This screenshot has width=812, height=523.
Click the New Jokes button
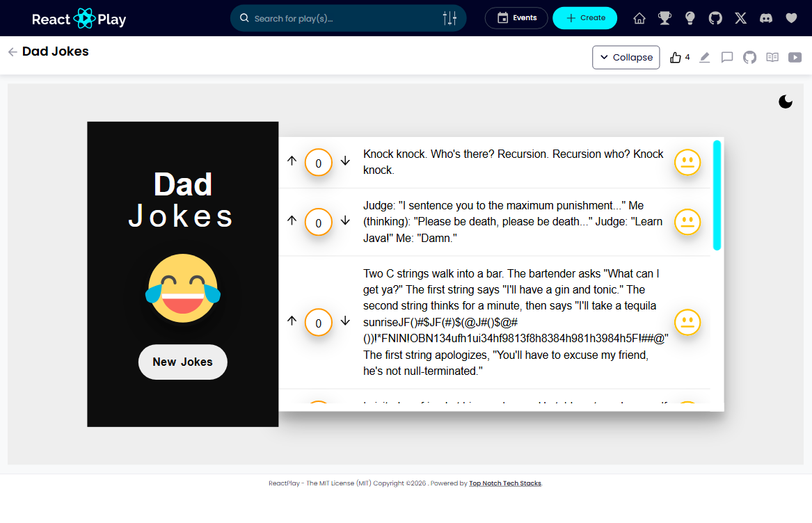[x=183, y=362]
